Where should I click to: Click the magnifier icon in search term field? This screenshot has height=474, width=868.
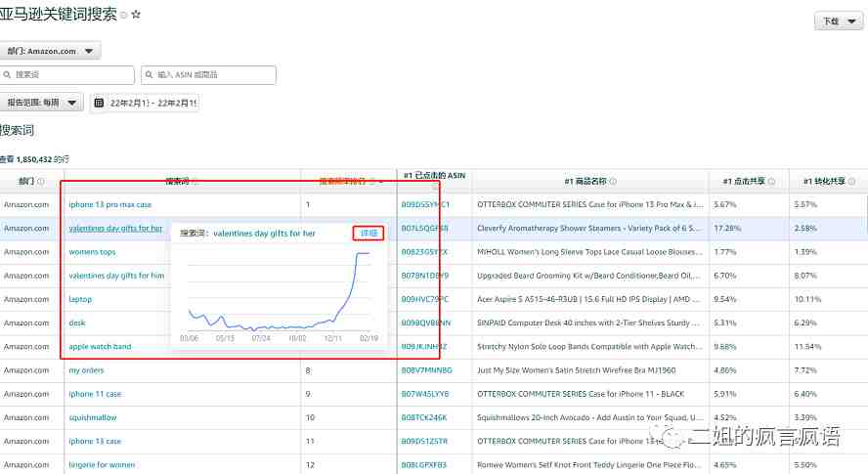[x=7, y=74]
